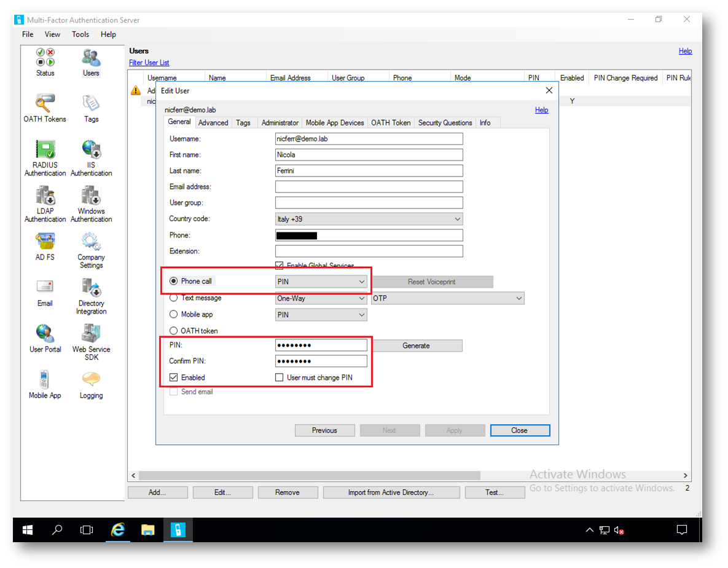Click Import from Active Directory button
Image resolution: width=728 pixels, height=568 pixels.
click(391, 492)
